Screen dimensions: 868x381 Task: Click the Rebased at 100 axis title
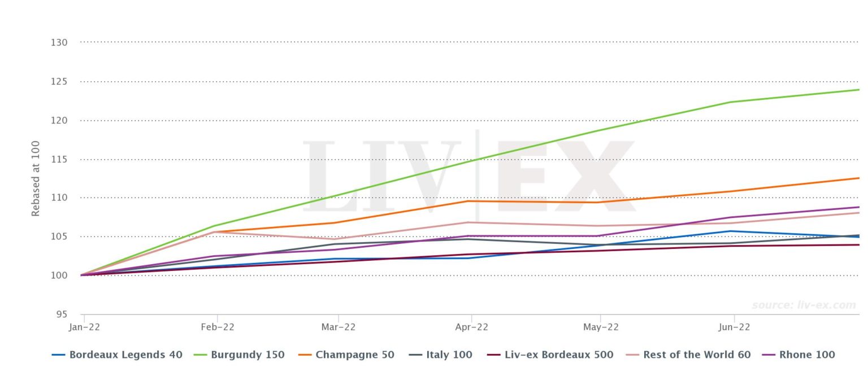tap(36, 178)
